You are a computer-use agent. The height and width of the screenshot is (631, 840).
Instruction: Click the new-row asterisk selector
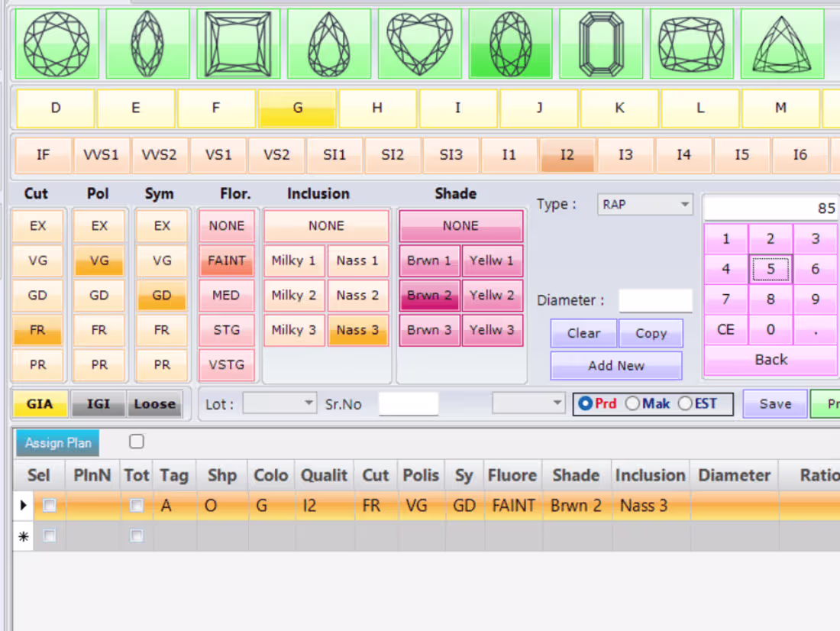tap(24, 536)
